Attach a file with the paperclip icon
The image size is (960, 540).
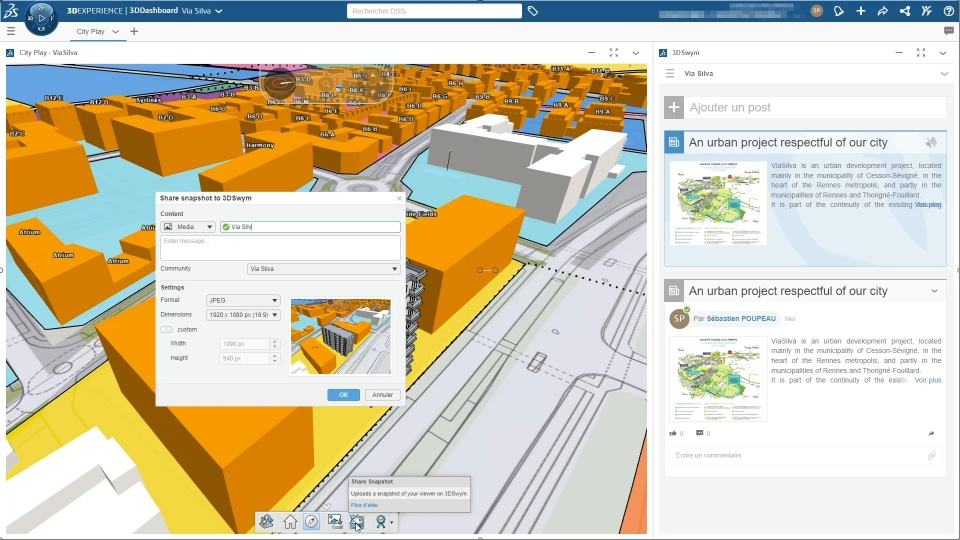pos(931,456)
